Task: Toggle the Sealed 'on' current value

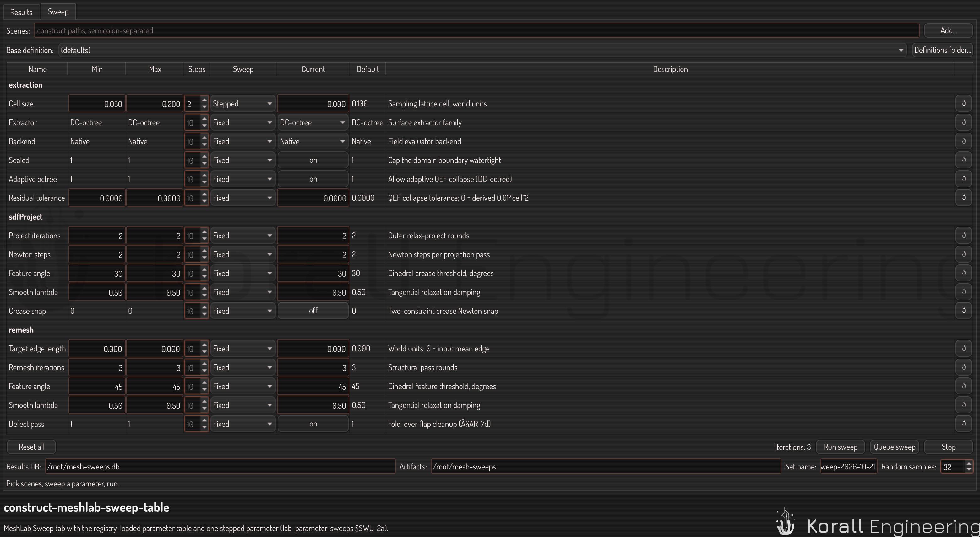Action: [313, 160]
